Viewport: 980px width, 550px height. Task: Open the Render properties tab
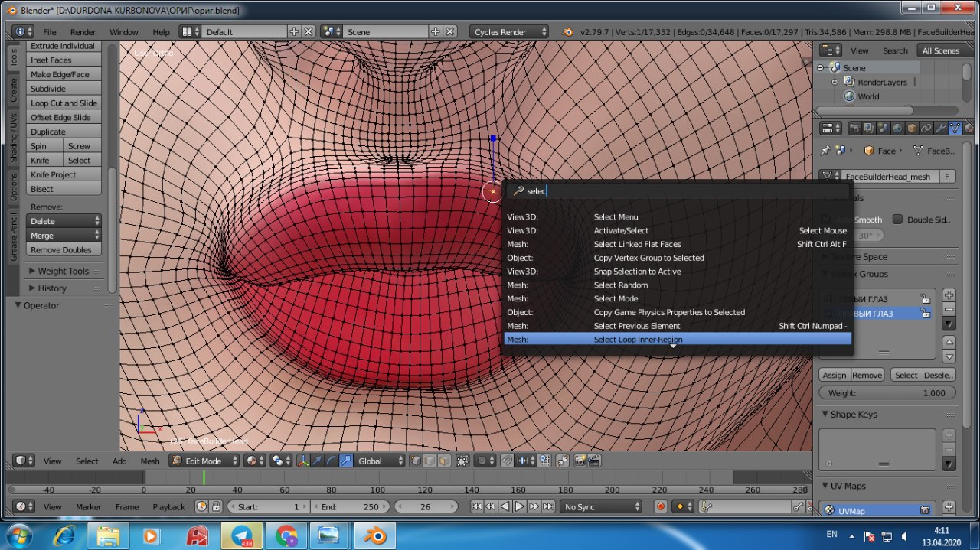(855, 129)
